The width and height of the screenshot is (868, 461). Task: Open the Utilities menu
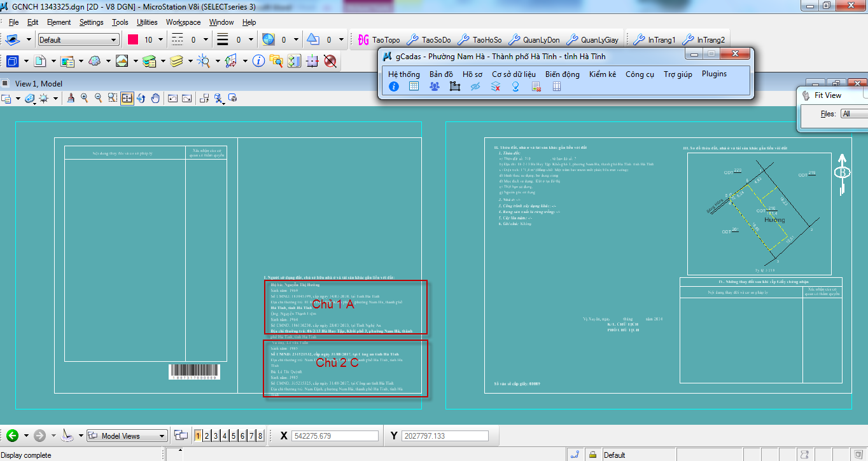pyautogui.click(x=147, y=22)
